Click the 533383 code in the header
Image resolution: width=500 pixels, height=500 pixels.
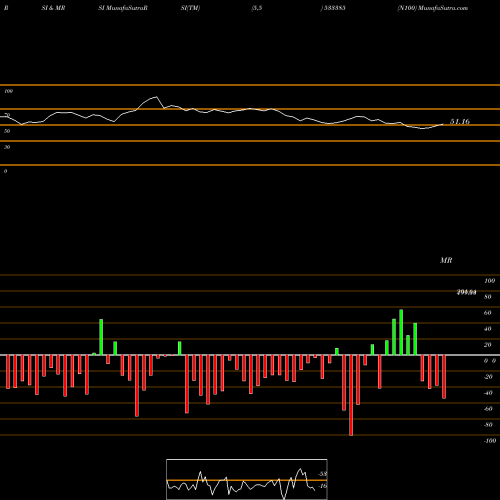[334, 8]
